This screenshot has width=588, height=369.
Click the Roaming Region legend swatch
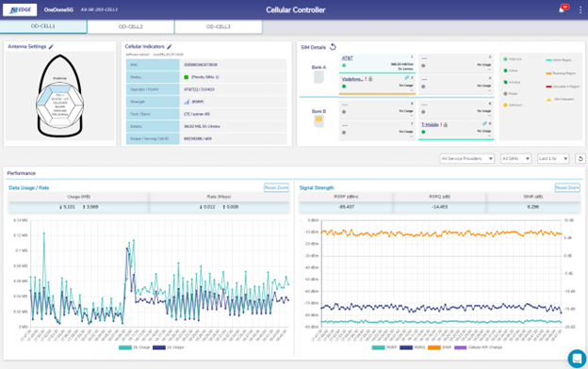[548, 73]
